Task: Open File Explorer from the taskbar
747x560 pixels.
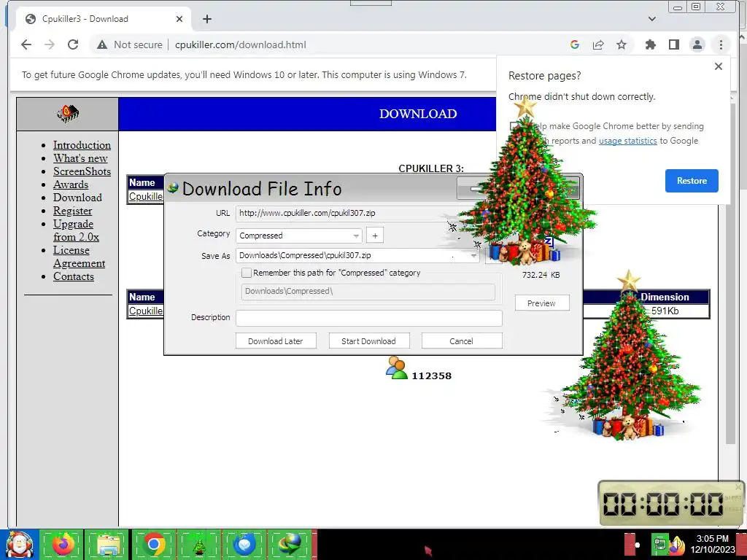Action: tap(107, 545)
